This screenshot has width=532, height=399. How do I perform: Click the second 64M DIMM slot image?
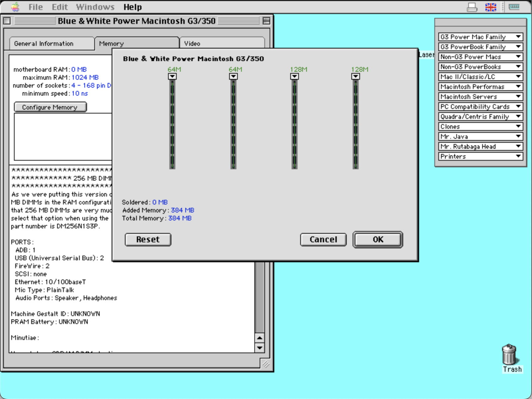233,125
